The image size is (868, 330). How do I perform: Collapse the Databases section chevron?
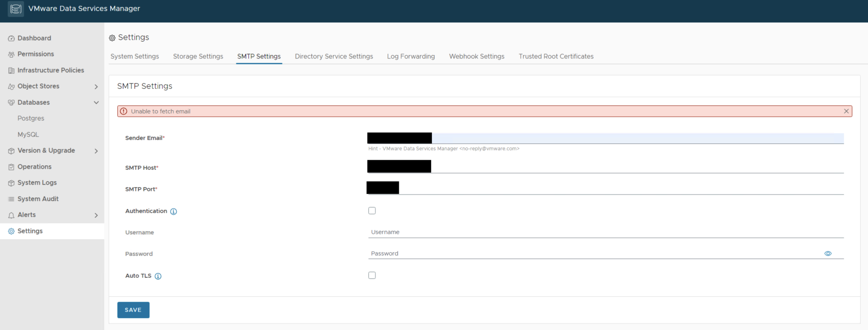(96, 103)
